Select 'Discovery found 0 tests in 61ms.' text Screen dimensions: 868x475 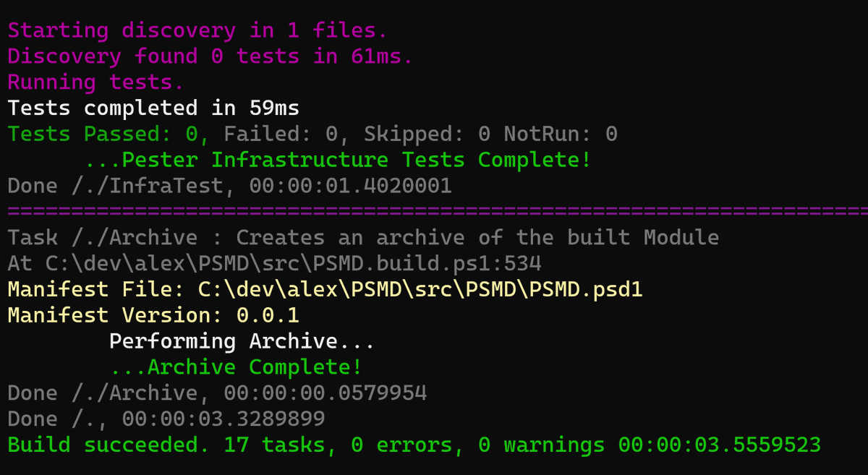(x=210, y=56)
